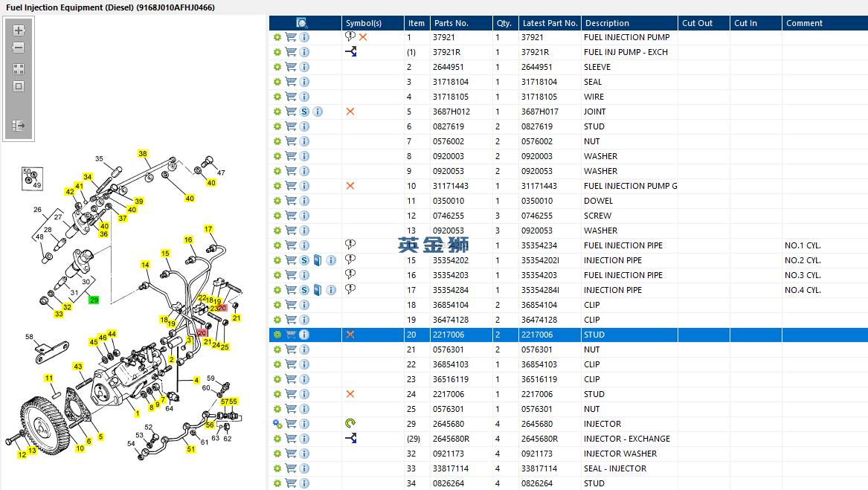Click comment NO.4 CYL.

(x=803, y=290)
